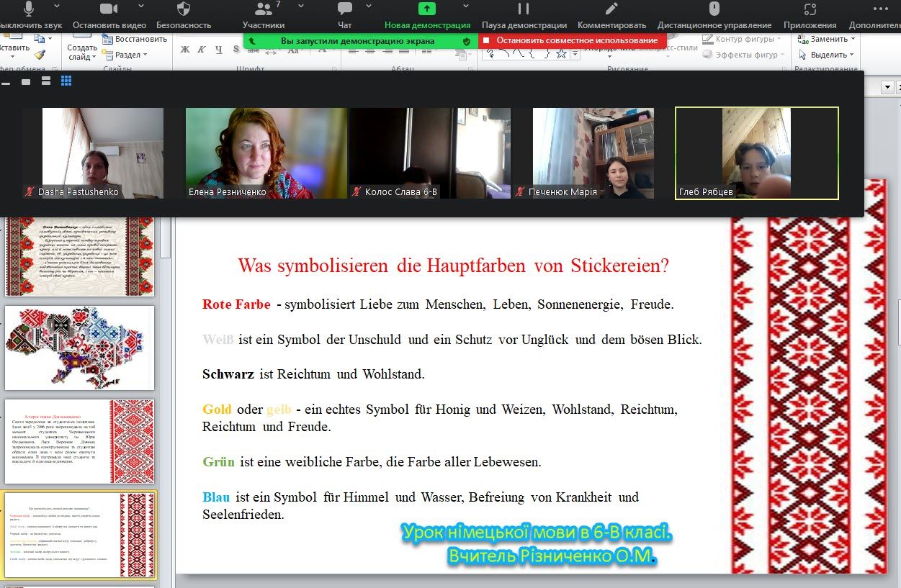
Task: Switch video strip to grid view
Action: 66,81
